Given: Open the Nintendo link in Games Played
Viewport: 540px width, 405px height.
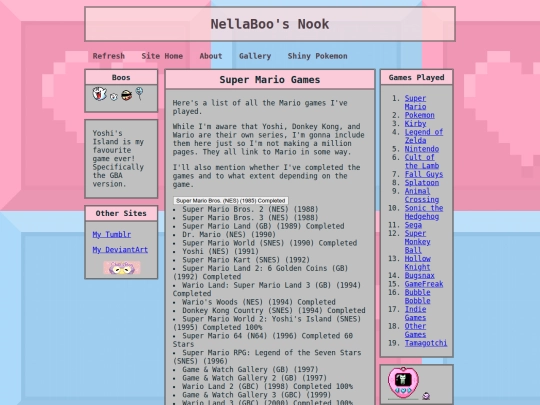Looking at the screenshot, I should (x=422, y=149).
